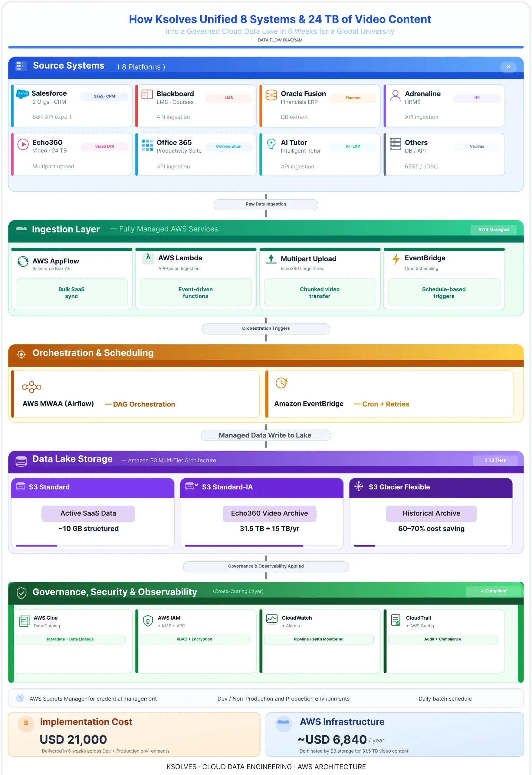Click the Amazon EventBridge clock icon

click(282, 383)
